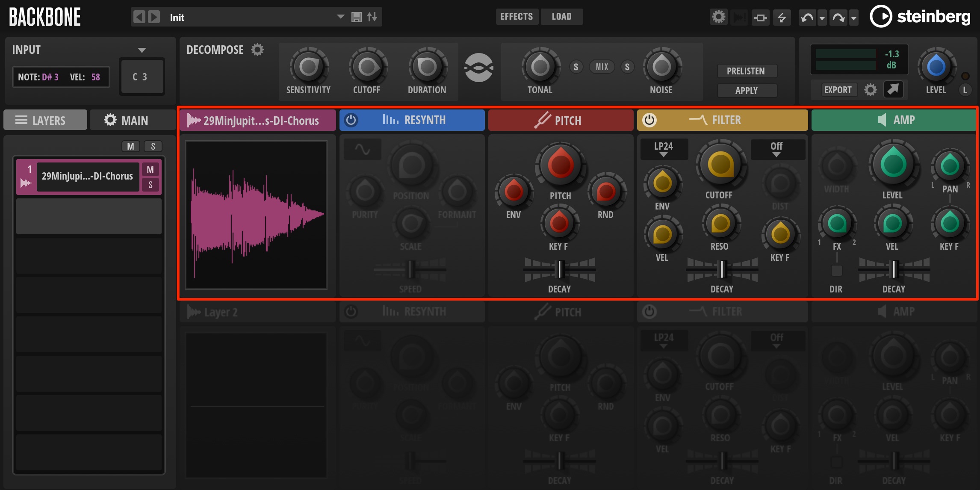
Task: Toggle limiter L button beside Level
Action: (x=965, y=90)
